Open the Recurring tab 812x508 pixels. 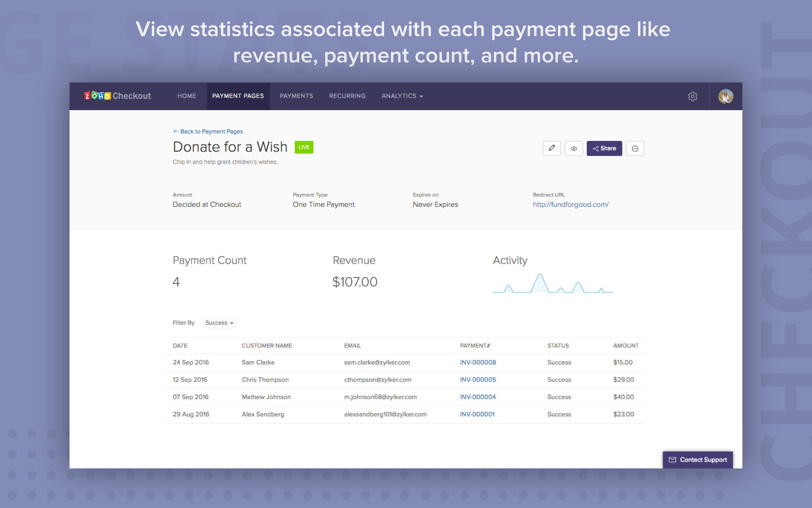coord(347,96)
